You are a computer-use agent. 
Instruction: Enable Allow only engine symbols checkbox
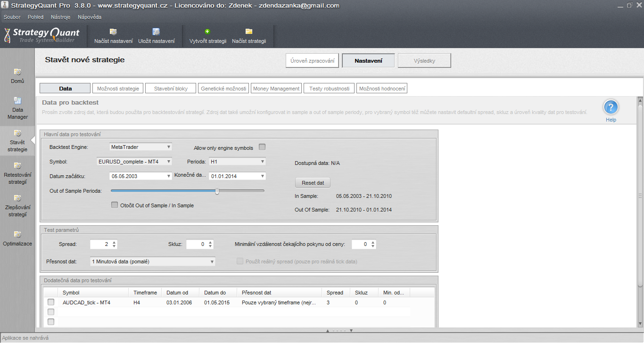(x=262, y=147)
